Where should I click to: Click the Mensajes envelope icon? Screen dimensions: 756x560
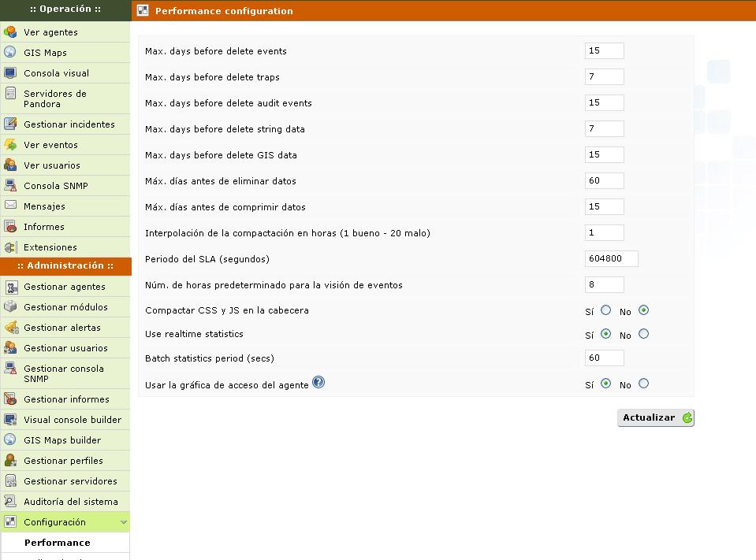[x=10, y=206]
